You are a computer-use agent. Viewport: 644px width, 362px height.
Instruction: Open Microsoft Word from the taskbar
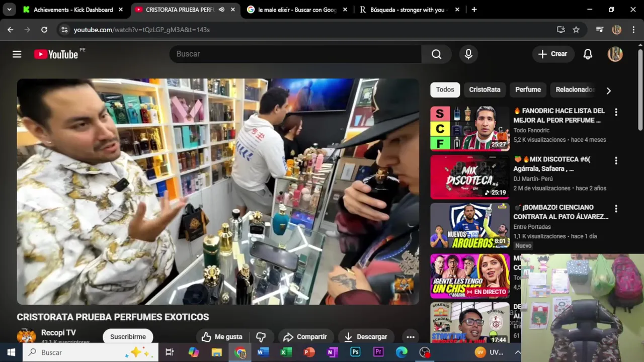click(263, 352)
